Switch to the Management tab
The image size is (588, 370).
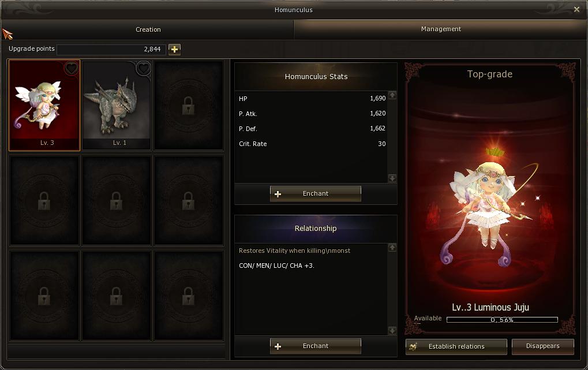[441, 29]
